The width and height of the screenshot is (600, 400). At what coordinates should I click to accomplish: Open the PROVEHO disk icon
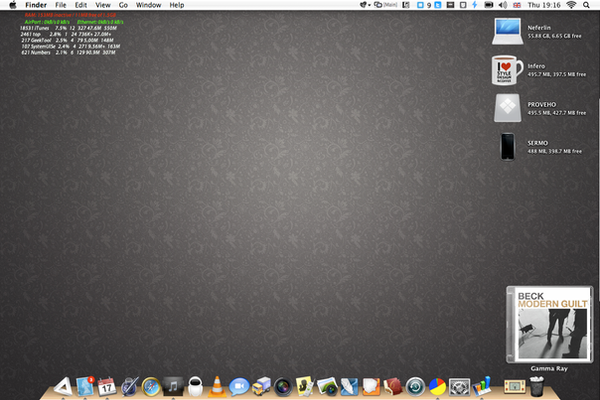[507, 108]
